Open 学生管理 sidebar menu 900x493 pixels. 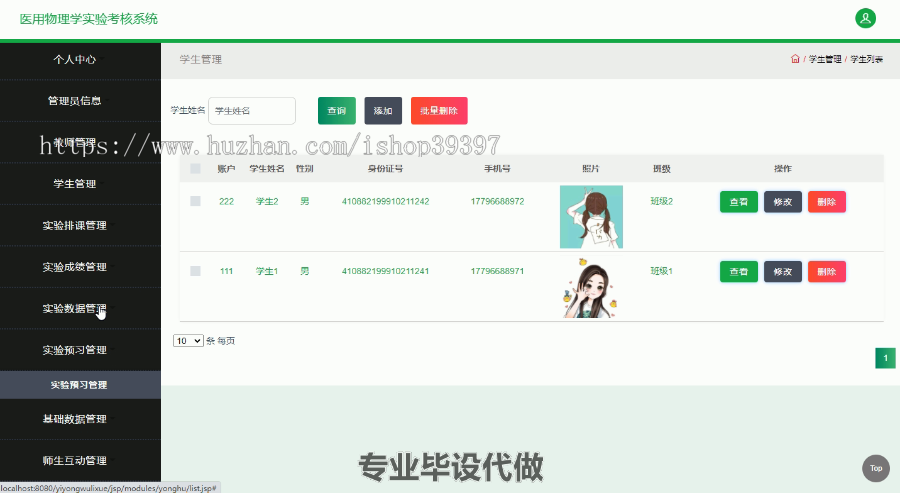click(x=75, y=184)
